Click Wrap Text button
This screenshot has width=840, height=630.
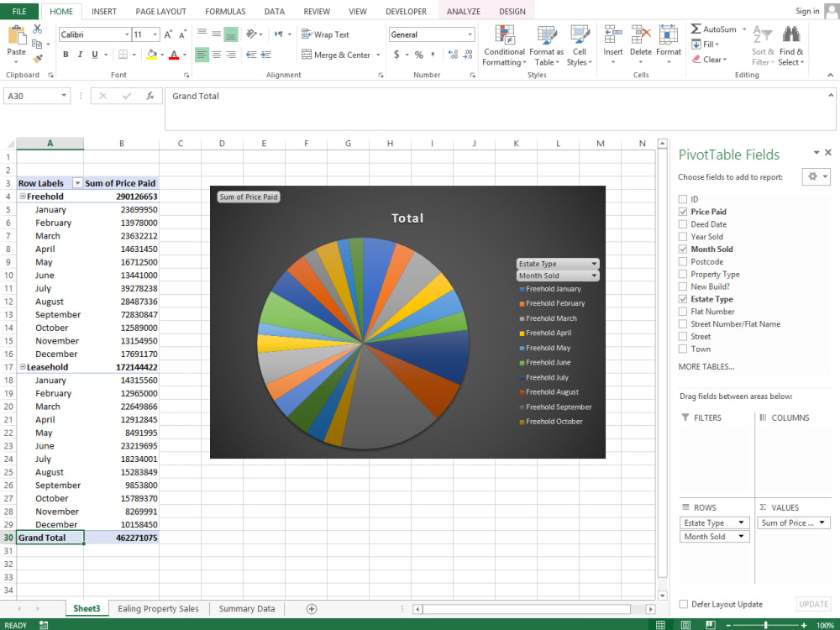point(325,34)
